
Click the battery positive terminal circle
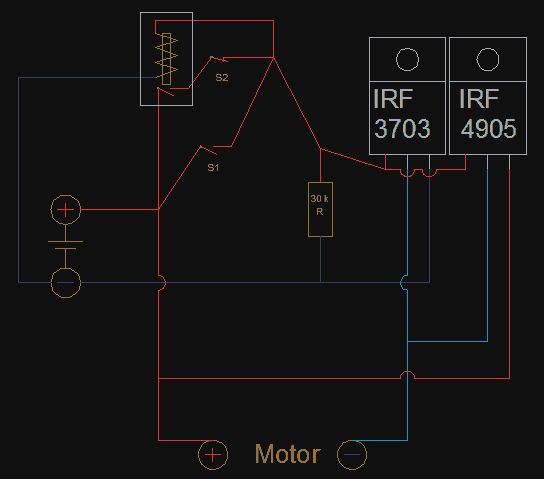(66, 209)
